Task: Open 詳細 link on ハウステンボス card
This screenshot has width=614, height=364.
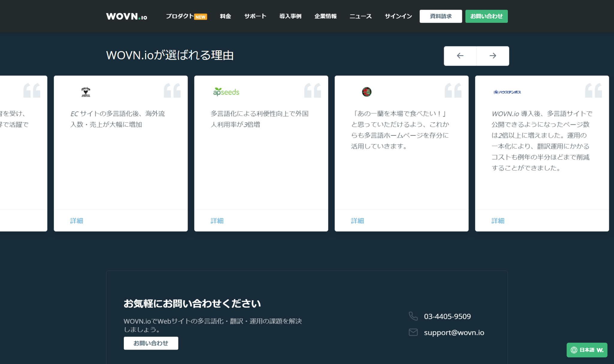Action: click(x=498, y=221)
